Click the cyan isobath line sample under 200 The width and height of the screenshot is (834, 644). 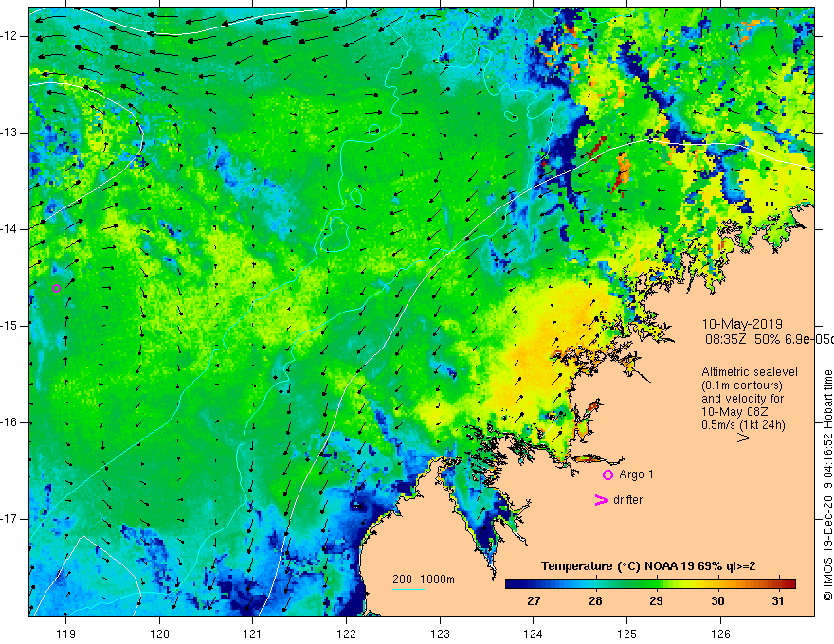point(408,589)
